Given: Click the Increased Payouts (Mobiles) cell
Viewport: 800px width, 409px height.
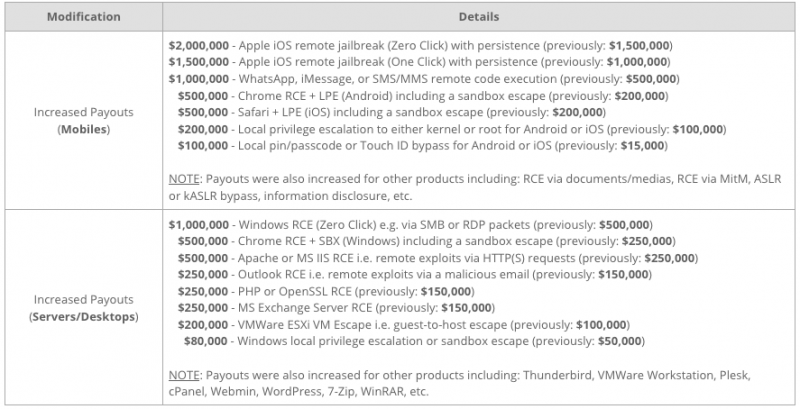Looking at the screenshot, I should [x=83, y=122].
